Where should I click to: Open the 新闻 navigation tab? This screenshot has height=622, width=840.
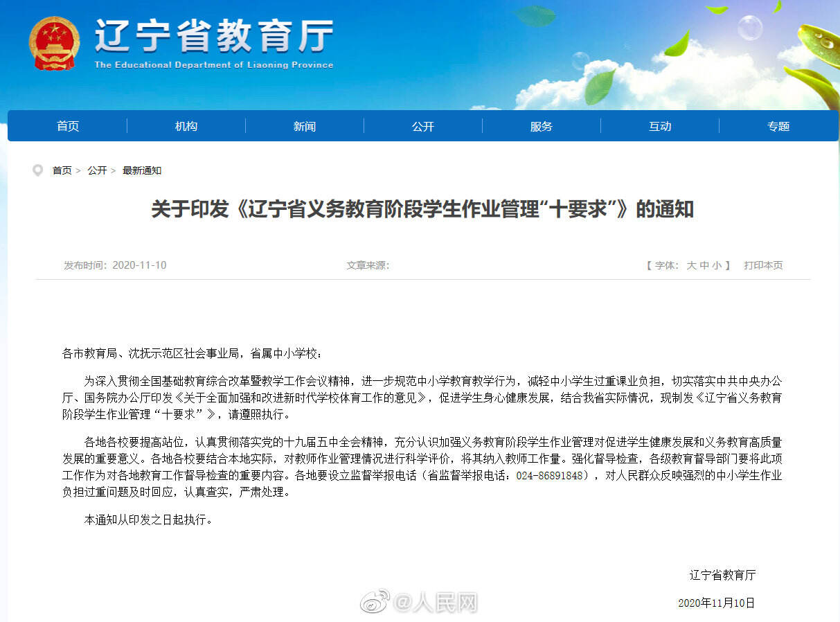tap(305, 126)
